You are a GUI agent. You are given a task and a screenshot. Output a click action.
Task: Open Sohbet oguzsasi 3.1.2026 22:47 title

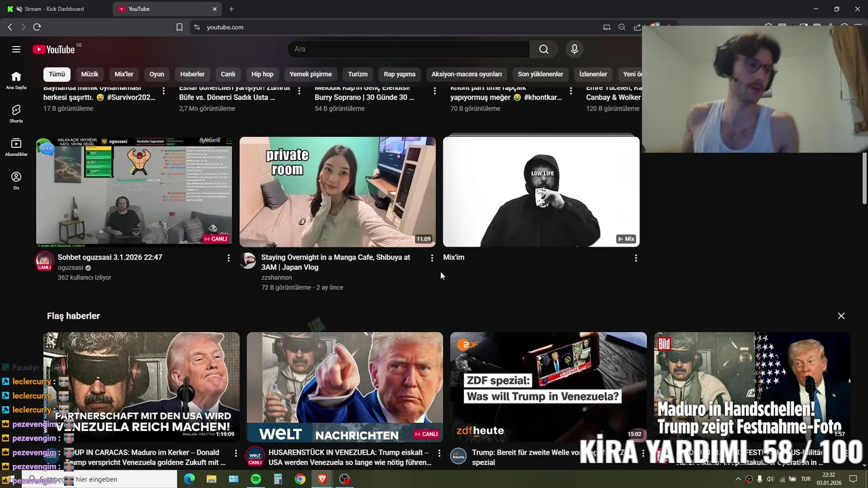pos(110,258)
